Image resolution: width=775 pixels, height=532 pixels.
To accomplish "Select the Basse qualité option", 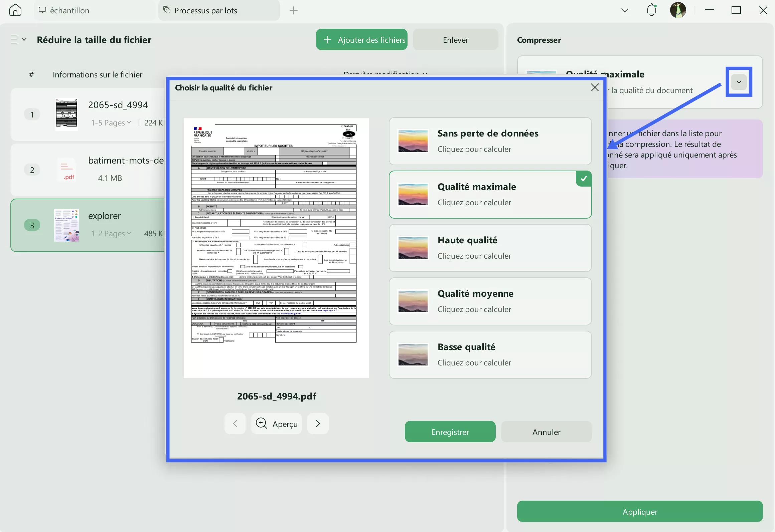I will point(490,355).
